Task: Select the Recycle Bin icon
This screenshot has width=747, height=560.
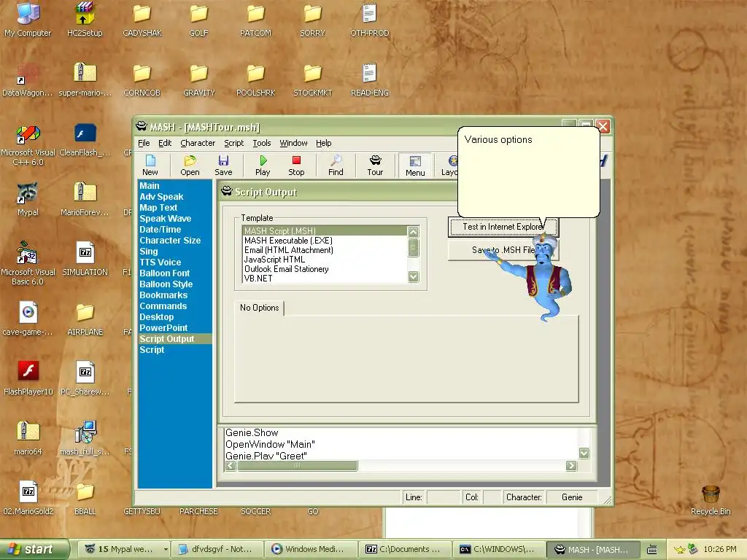Action: tap(711, 500)
